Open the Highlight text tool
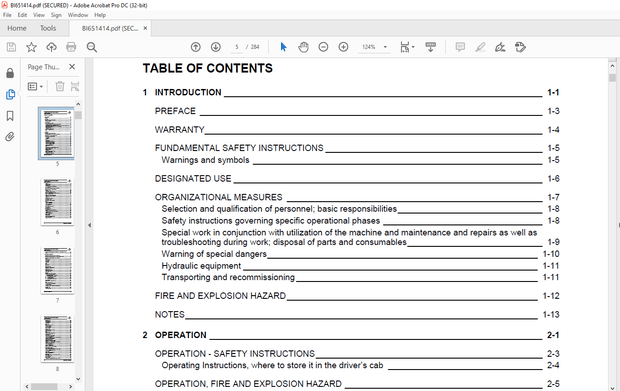This screenshot has height=391, width=620. click(x=480, y=47)
